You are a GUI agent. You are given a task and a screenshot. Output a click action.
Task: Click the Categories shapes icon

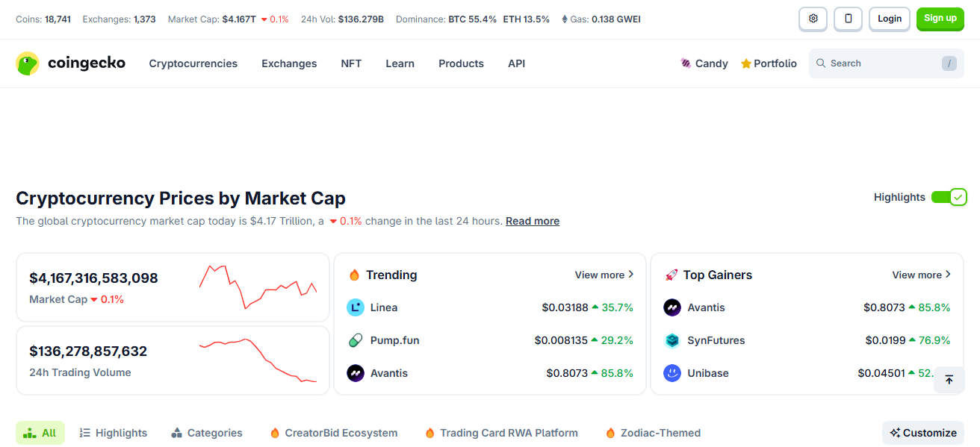[x=177, y=433]
